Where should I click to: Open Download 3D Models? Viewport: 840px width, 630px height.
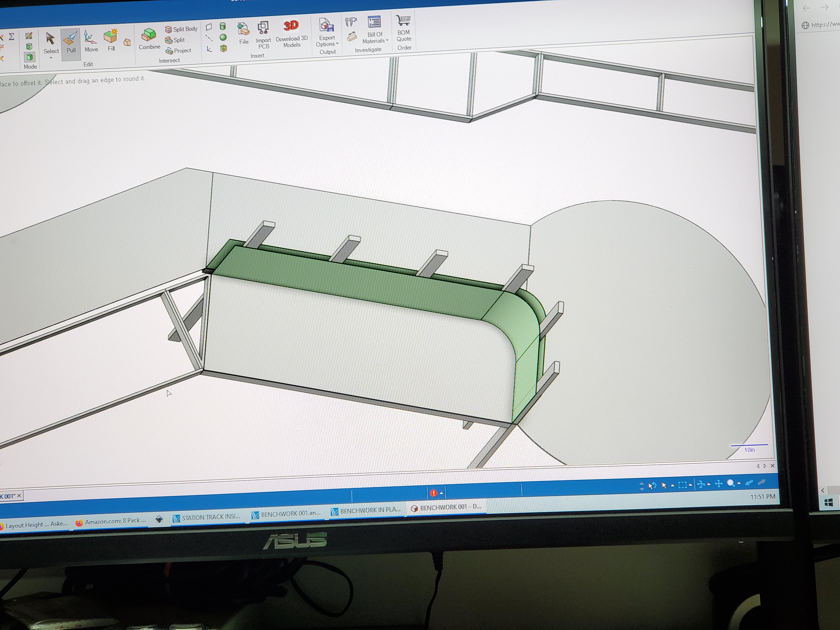291,33
